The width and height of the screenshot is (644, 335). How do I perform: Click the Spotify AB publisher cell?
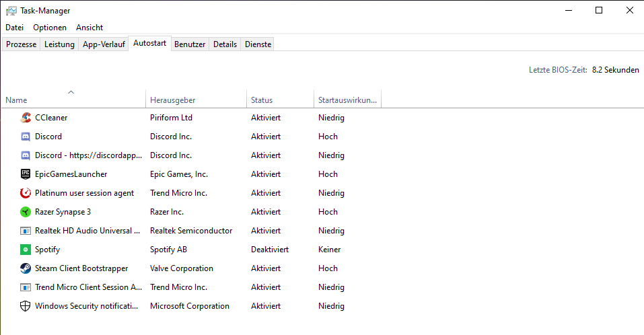point(168,250)
